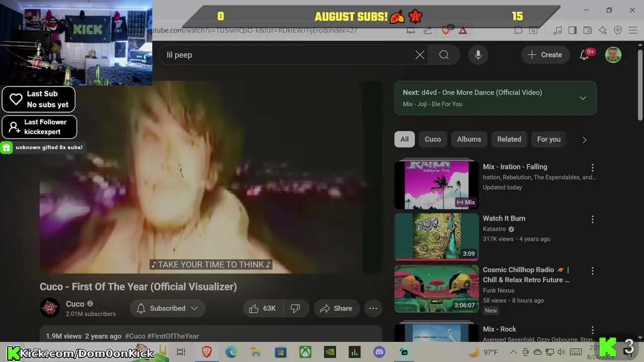
Task: Open Brave browser from the taskbar
Action: (x=206, y=352)
